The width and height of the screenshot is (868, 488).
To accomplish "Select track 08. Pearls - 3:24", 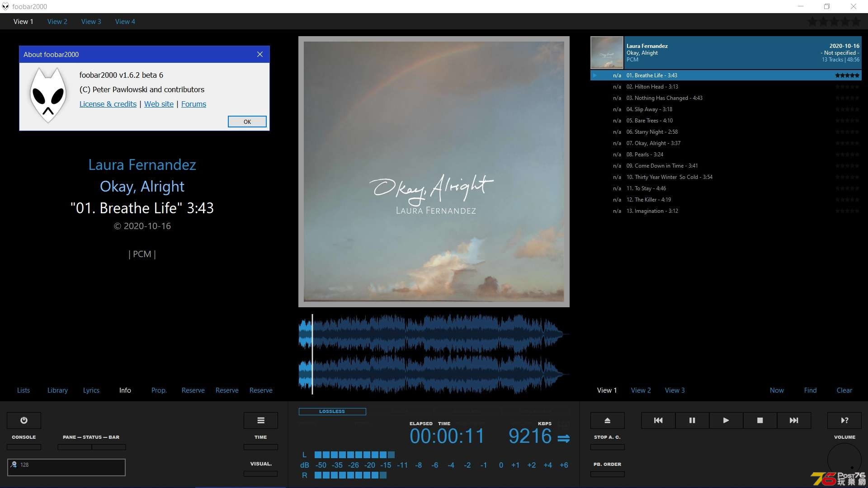I will pyautogui.click(x=726, y=155).
